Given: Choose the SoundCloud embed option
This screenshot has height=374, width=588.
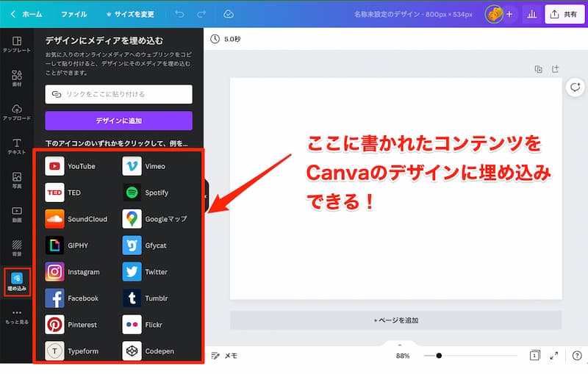Looking at the screenshot, I should (76, 219).
